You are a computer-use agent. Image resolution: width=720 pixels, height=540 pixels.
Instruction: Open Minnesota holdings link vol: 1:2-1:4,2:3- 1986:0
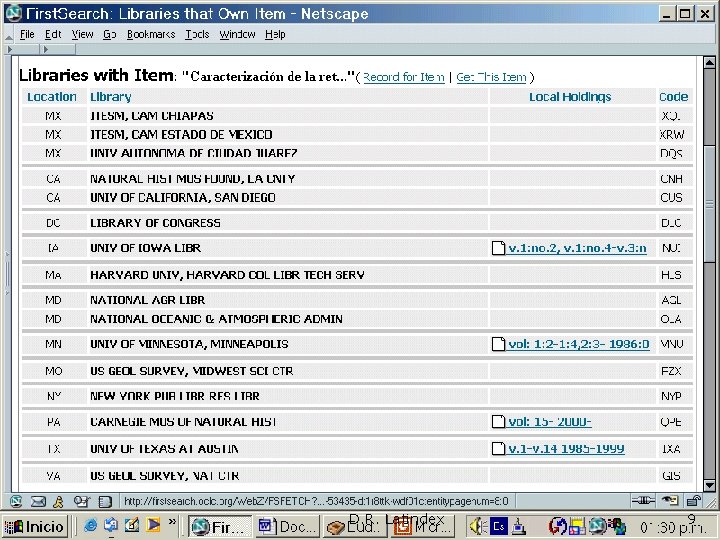coord(579,344)
